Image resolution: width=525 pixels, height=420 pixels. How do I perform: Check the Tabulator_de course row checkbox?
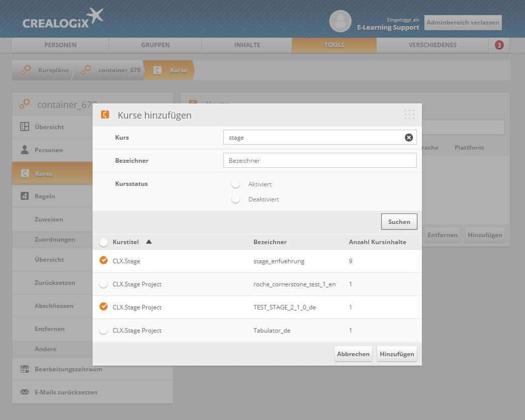104,331
